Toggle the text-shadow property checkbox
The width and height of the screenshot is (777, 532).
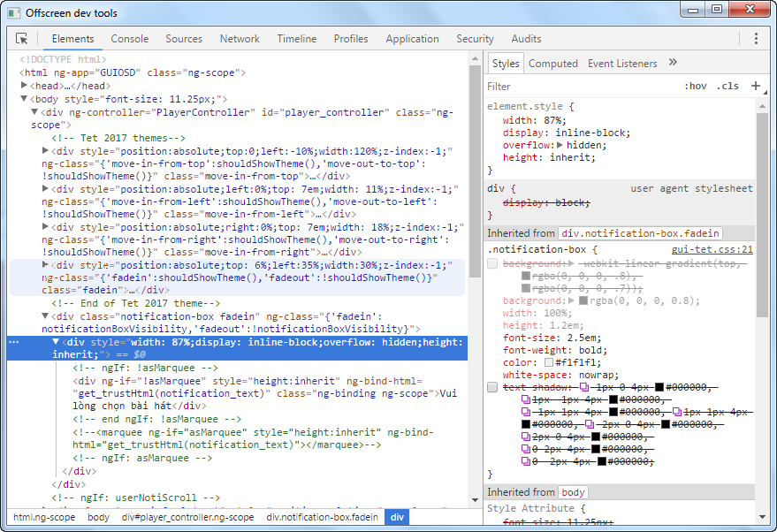click(492, 387)
